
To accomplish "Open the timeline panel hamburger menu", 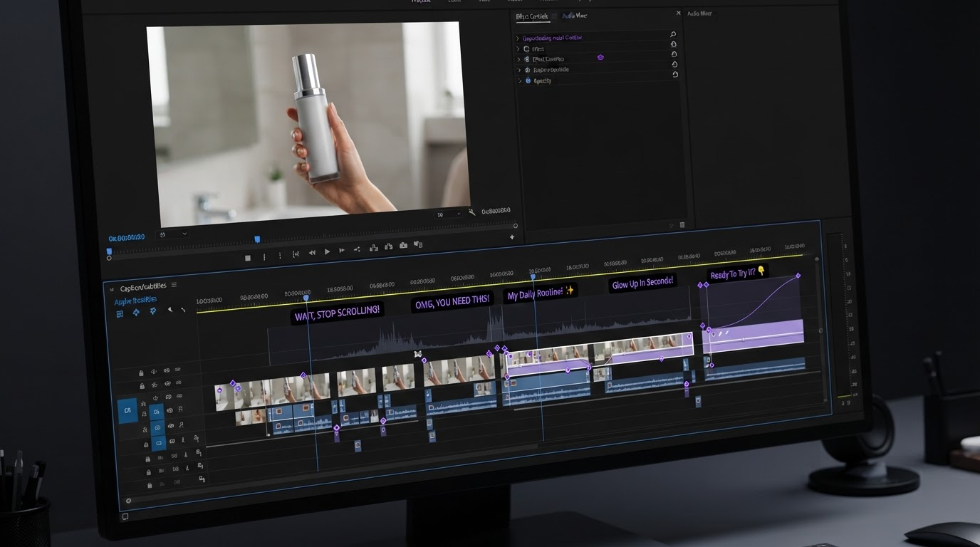I will 174,285.
